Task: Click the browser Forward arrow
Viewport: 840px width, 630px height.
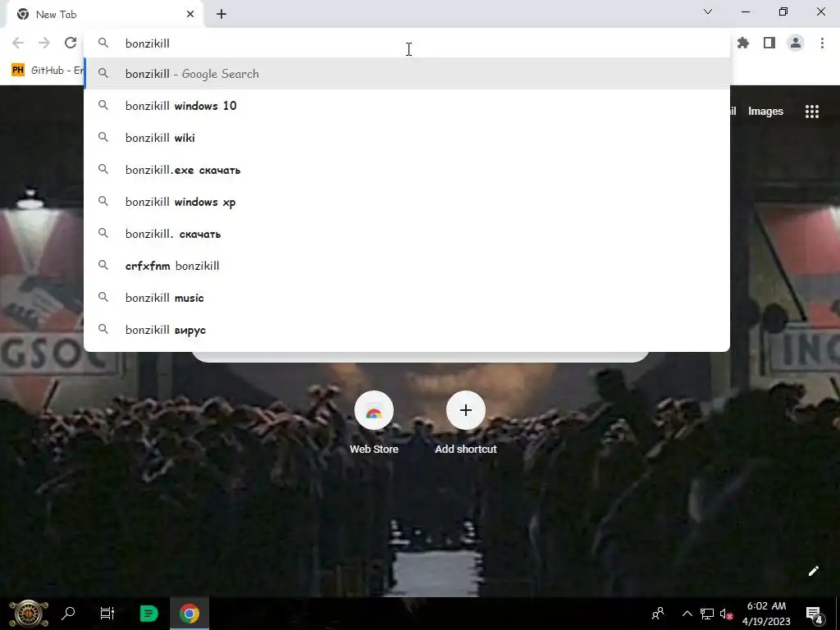Action: coord(44,43)
